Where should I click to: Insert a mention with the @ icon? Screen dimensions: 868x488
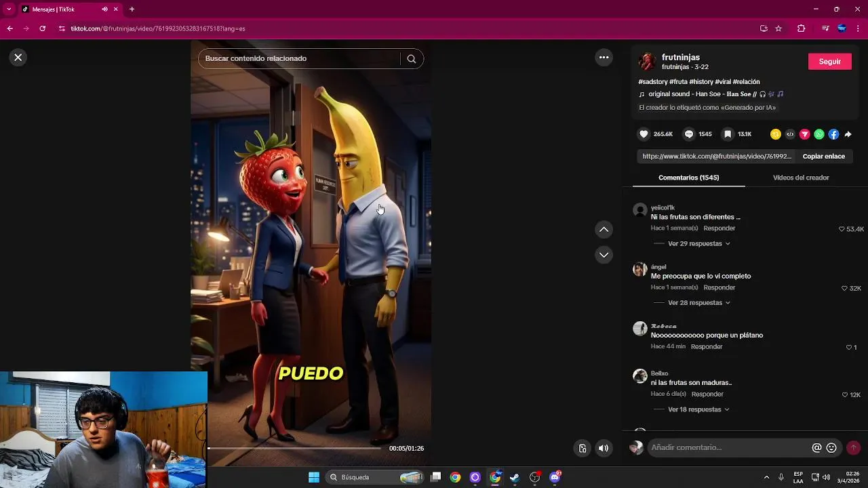pos(816,447)
